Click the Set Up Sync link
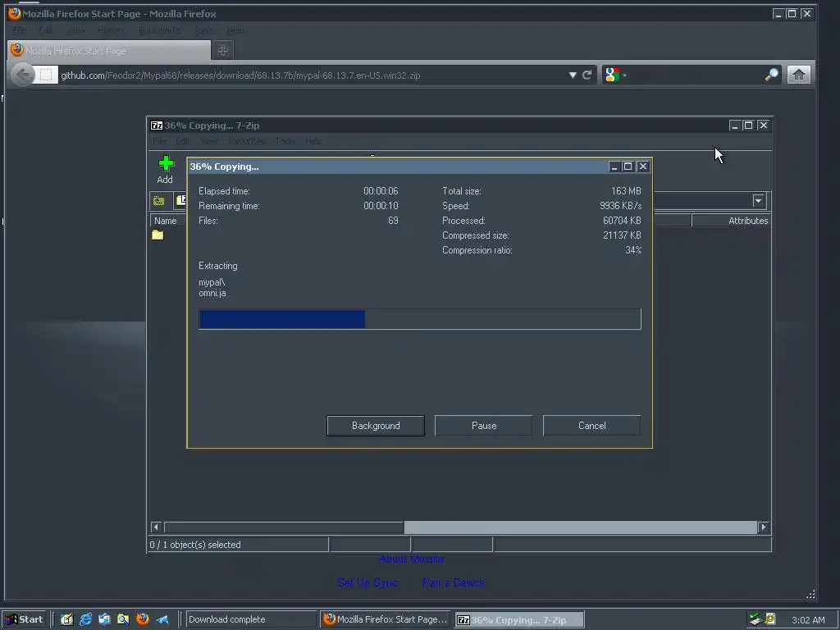The width and height of the screenshot is (840, 630). click(367, 582)
